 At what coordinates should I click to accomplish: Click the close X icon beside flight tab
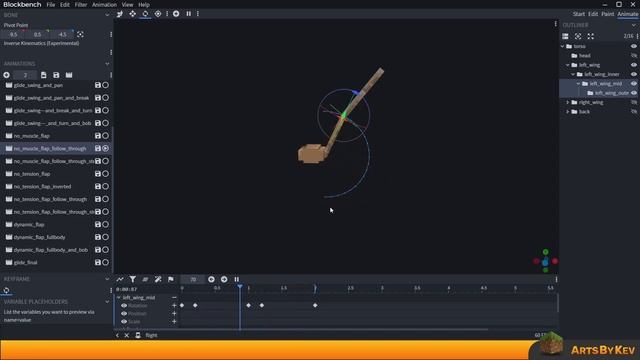tap(127, 336)
